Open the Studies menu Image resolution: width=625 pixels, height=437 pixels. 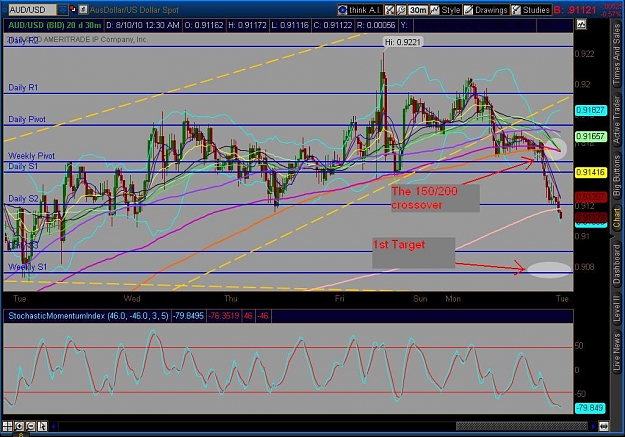pyautogui.click(x=531, y=10)
